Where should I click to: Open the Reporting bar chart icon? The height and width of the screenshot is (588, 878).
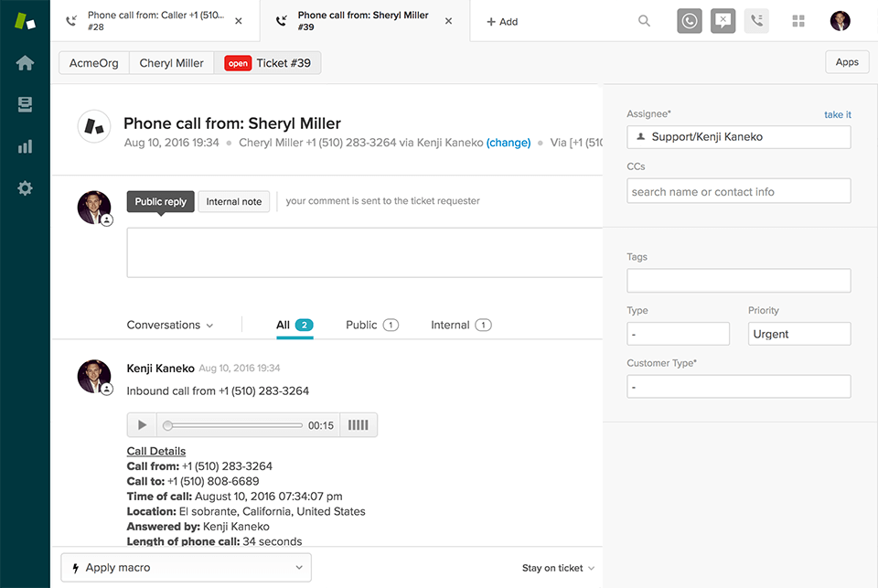[x=25, y=146]
